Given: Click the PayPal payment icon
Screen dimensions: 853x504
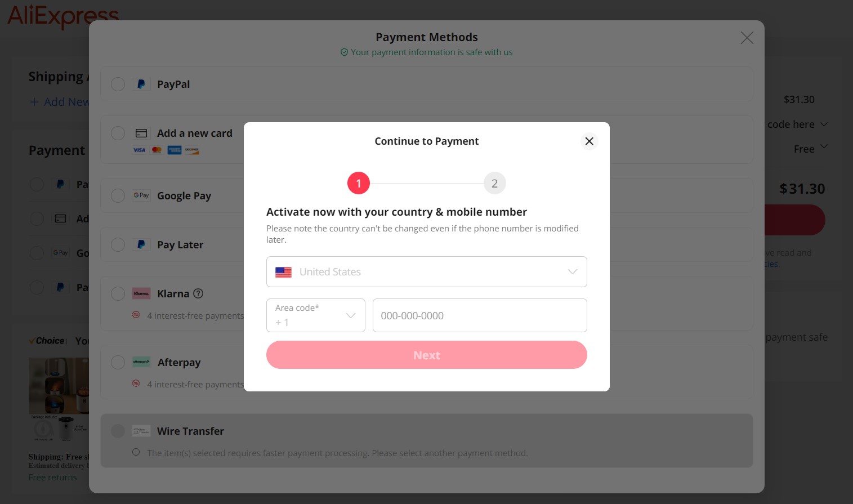Looking at the screenshot, I should (141, 84).
